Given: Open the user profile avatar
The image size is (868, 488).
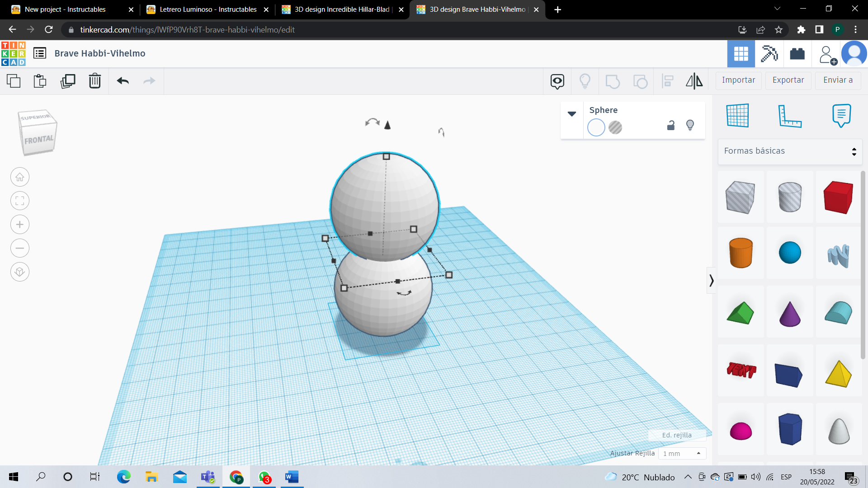Looking at the screenshot, I should [854, 54].
